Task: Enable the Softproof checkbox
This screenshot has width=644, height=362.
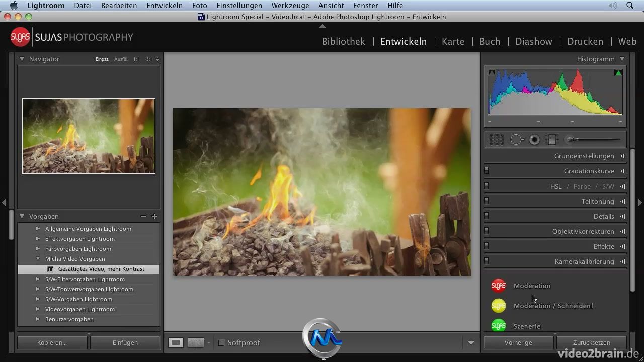Action: [221, 343]
